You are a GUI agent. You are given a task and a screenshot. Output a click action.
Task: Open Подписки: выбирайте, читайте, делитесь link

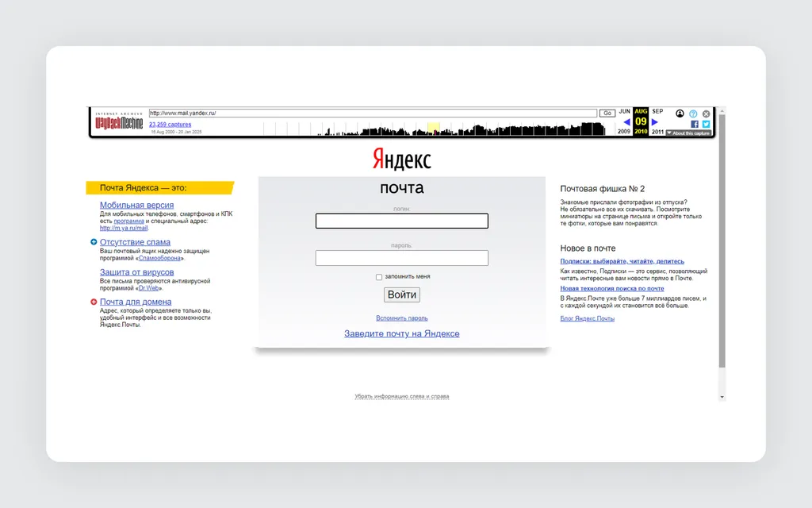point(622,261)
